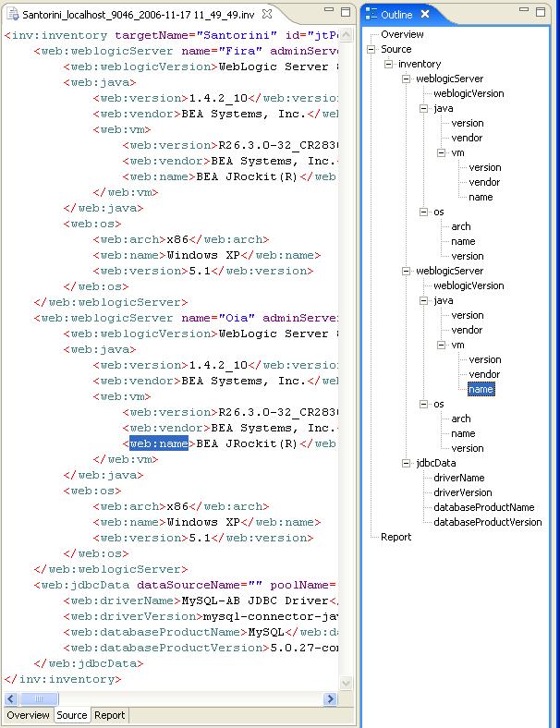Viewport: 560px width, 728px height.
Task: Switch to the Overview editor tab
Action: [x=28, y=715]
